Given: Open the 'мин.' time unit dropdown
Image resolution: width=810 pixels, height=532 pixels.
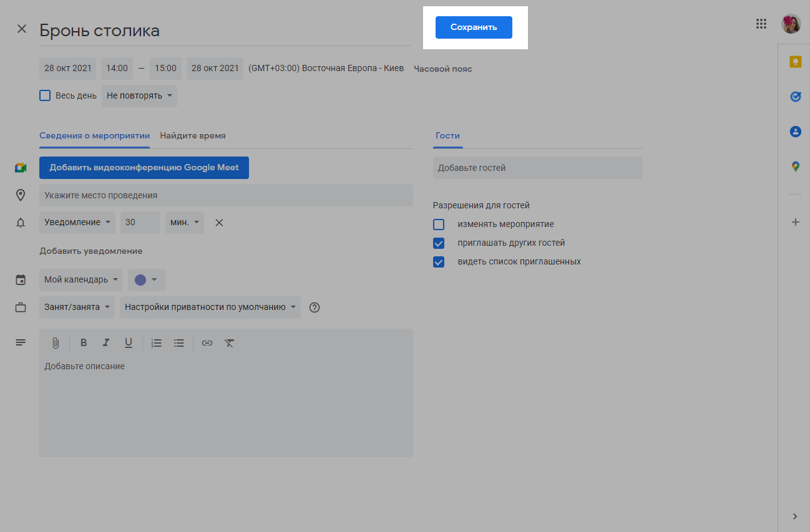Looking at the screenshot, I should click(x=185, y=223).
